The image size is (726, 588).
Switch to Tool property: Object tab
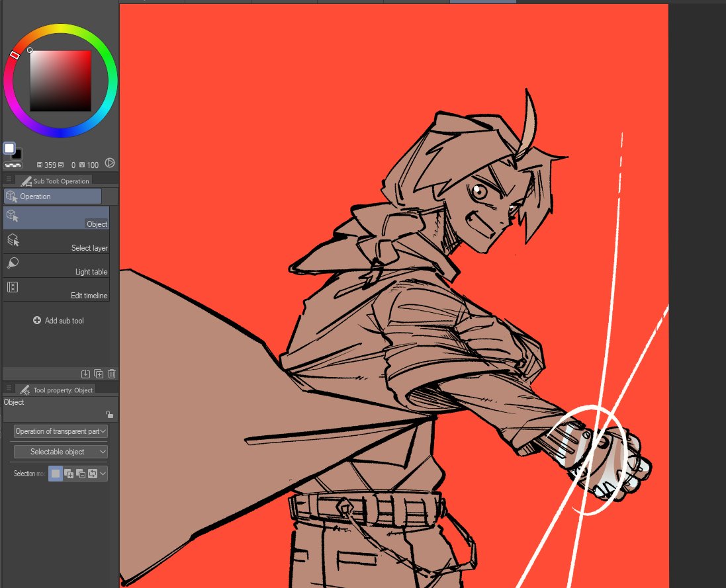coord(56,390)
